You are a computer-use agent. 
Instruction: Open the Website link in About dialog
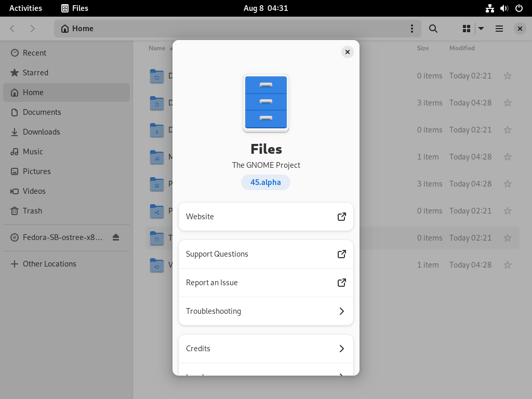(x=265, y=217)
